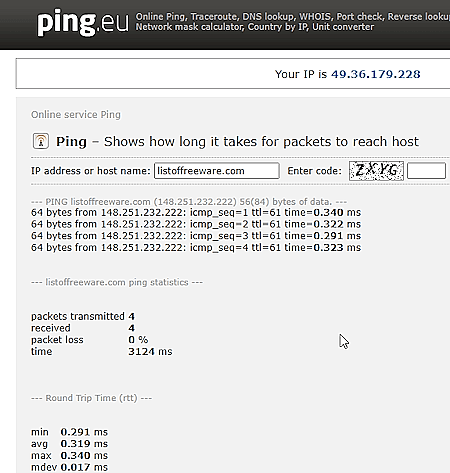This screenshot has height=473, width=450.
Task: Click Network mask calculator in the header
Action: 189,27
